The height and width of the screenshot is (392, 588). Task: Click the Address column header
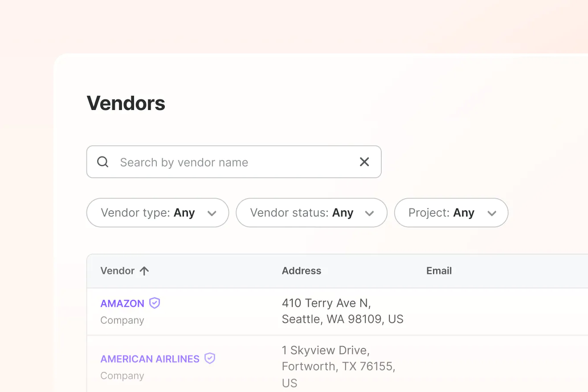pos(302,271)
